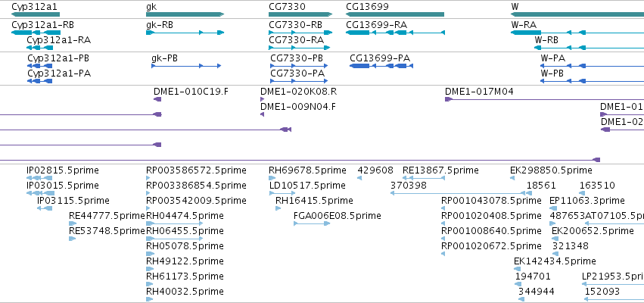Select the W-RB transcript label
The image size is (644, 303).
(546, 40)
